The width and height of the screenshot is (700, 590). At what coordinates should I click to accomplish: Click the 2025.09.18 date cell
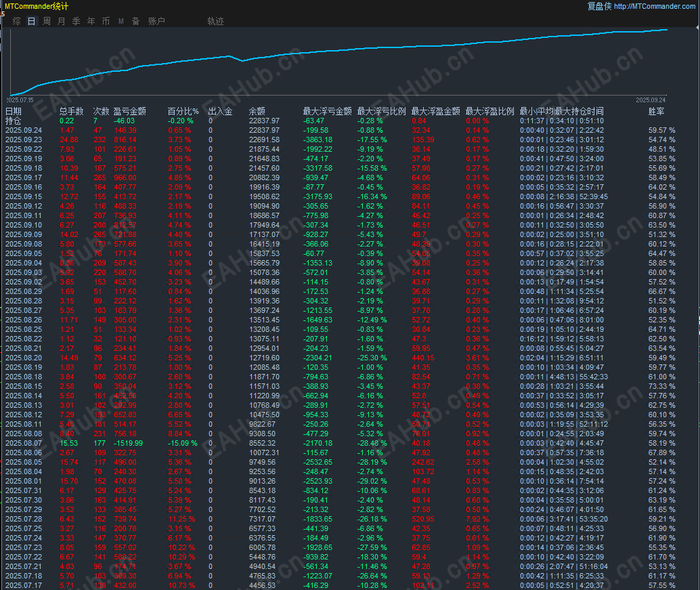24,169
